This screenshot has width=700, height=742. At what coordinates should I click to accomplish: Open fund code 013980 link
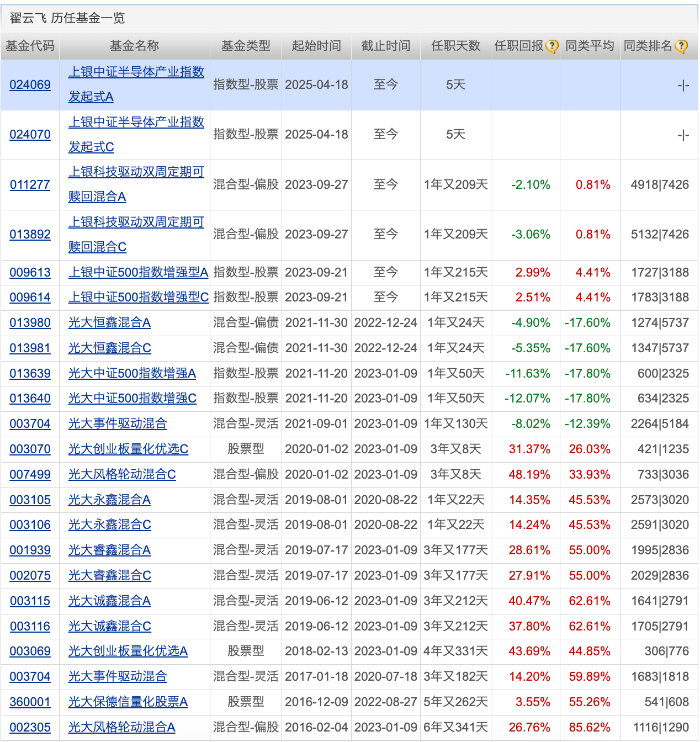click(30, 322)
